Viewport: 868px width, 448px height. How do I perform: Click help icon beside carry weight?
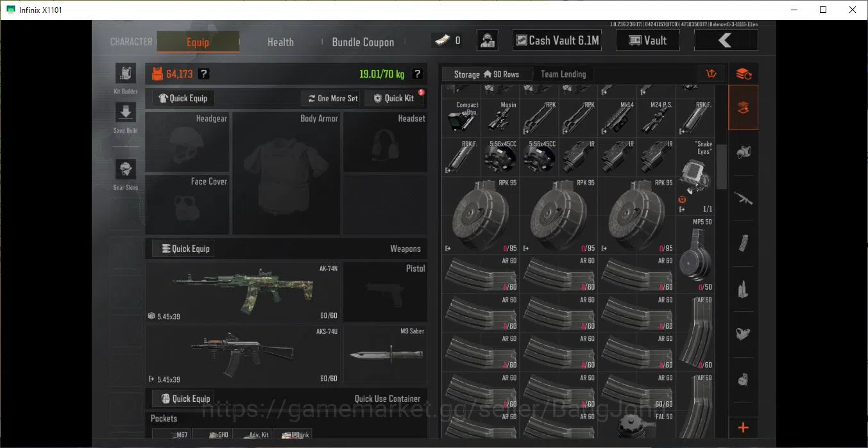(418, 74)
